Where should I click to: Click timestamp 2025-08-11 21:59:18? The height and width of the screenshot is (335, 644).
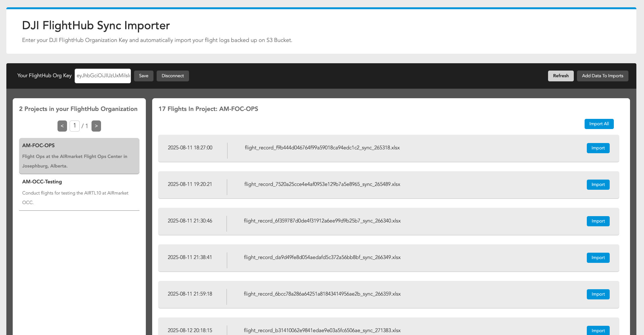(x=190, y=294)
